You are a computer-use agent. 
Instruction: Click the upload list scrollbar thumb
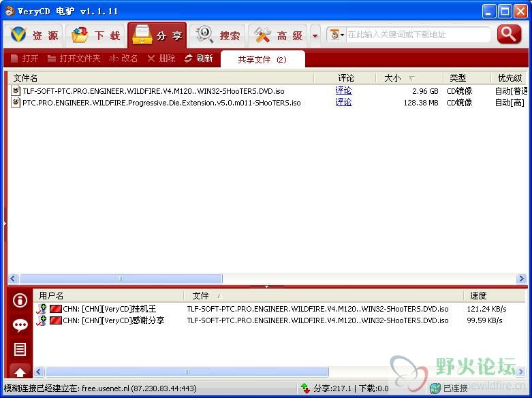click(187, 372)
